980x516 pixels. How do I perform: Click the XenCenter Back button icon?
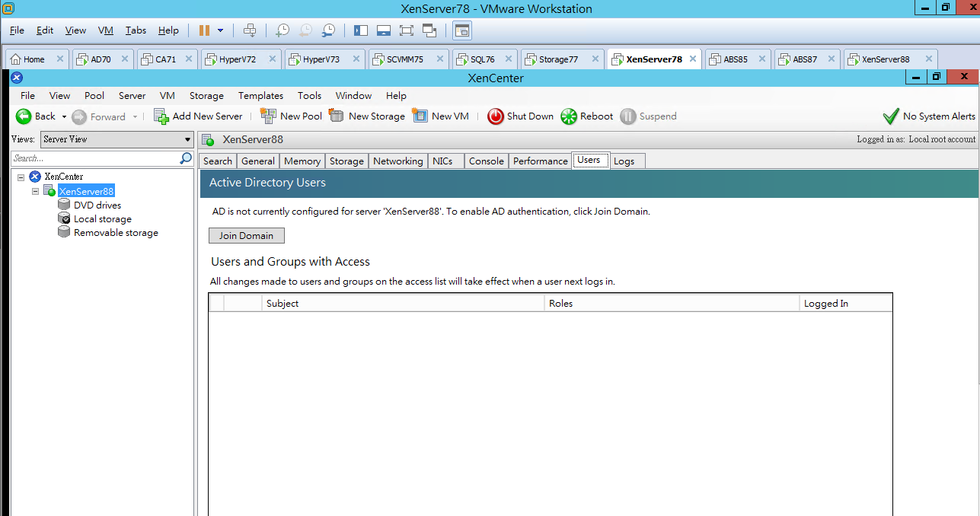[24, 116]
